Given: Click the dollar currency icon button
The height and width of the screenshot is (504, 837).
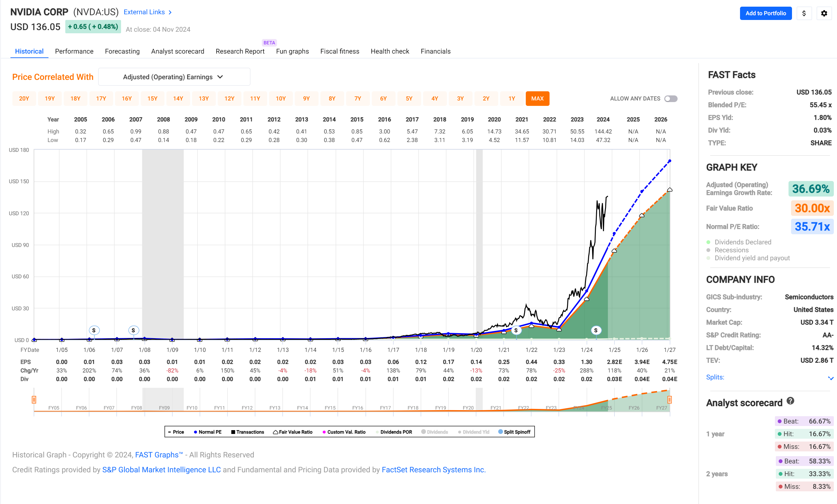Looking at the screenshot, I should (804, 13).
